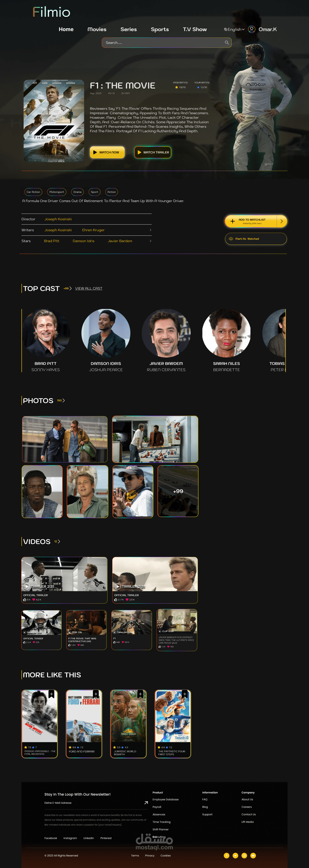
Task: Open View All Cast link
Action: click(x=89, y=288)
